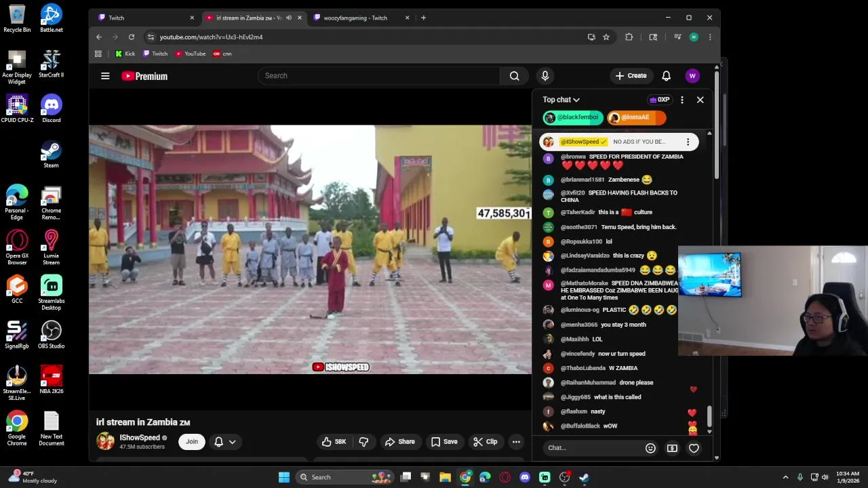The image size is (868, 488).
Task: Open OBS Studio desktop shortcut
Action: click(51, 335)
